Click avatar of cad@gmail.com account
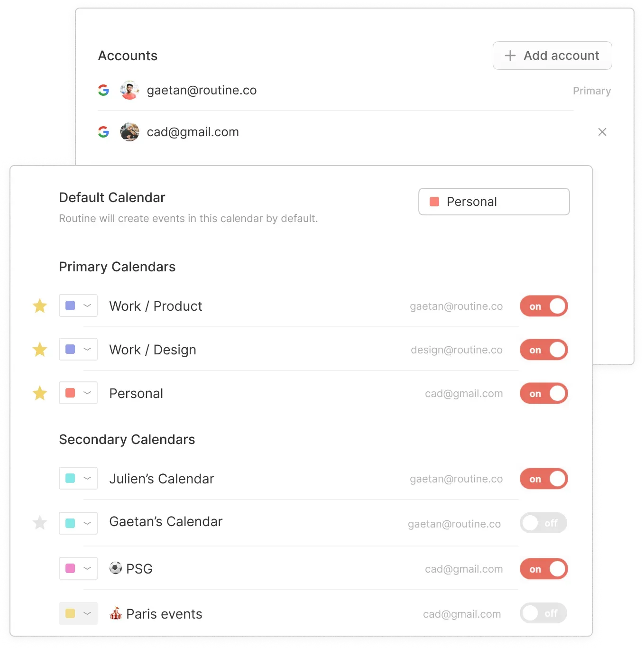This screenshot has height=648, width=644. click(x=129, y=132)
